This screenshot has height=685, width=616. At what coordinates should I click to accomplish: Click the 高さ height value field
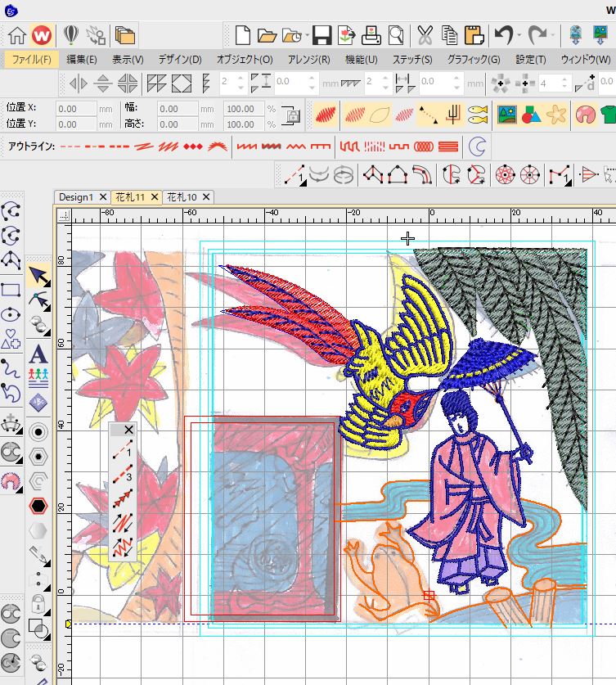click(x=178, y=124)
